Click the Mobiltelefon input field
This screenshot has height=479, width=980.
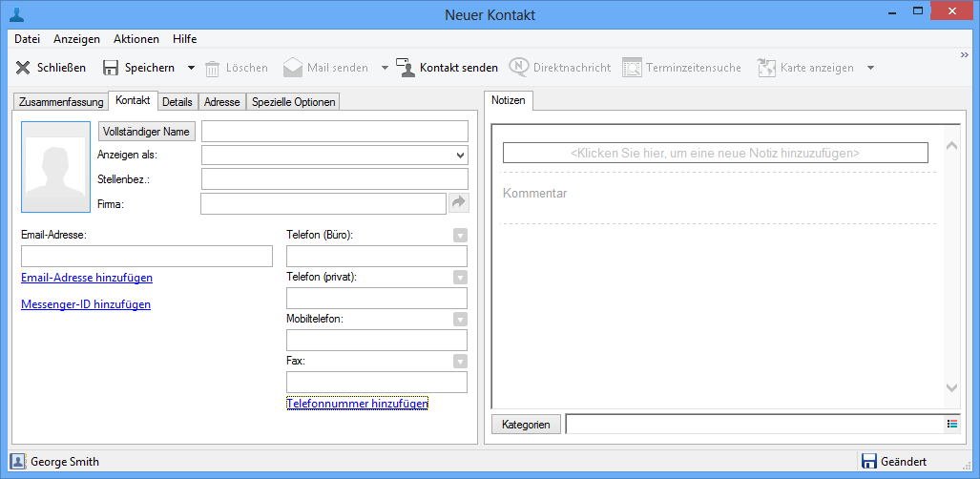click(377, 341)
